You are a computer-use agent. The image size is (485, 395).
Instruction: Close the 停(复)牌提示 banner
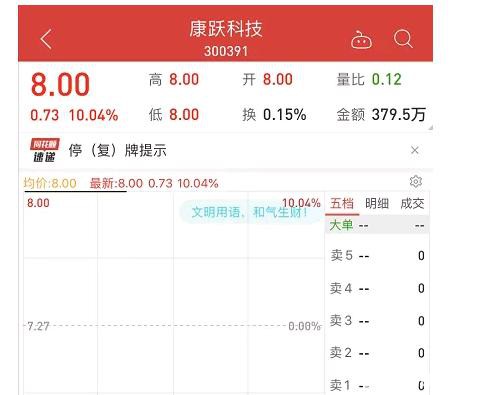[415, 150]
